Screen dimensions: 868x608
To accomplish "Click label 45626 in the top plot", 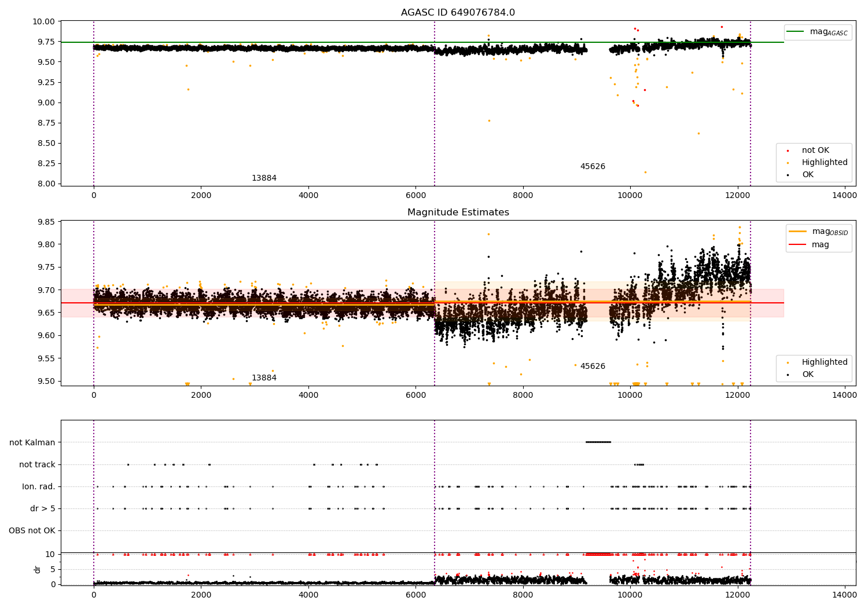I will [593, 167].
